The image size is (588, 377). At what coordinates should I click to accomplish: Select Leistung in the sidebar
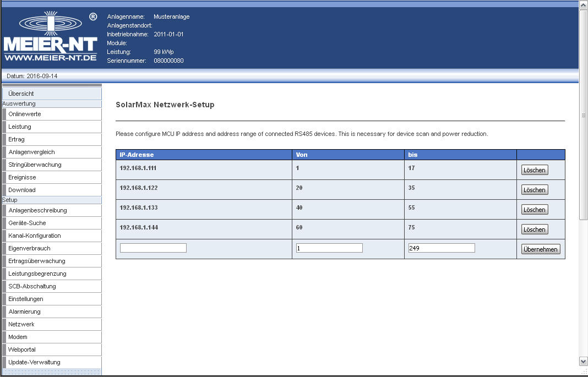52,127
